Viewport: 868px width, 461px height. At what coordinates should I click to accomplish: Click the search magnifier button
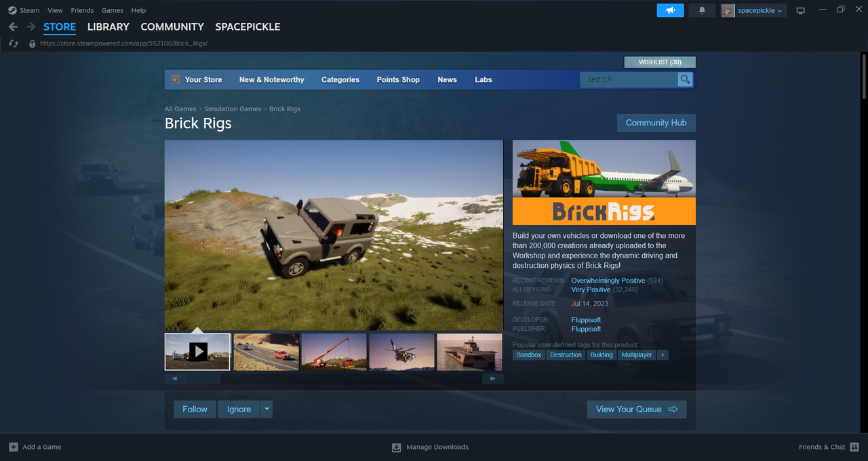[x=686, y=79]
